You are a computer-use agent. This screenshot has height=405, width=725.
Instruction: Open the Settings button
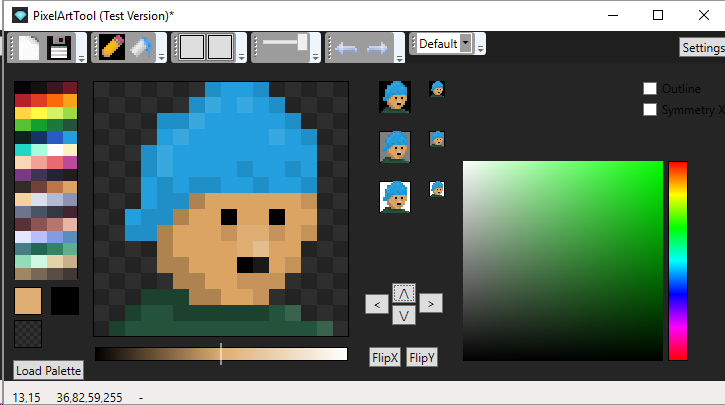702,48
